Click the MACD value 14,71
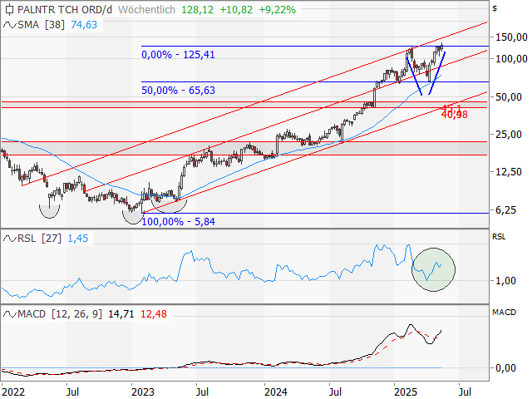The height and width of the screenshot is (399, 532). tap(121, 314)
